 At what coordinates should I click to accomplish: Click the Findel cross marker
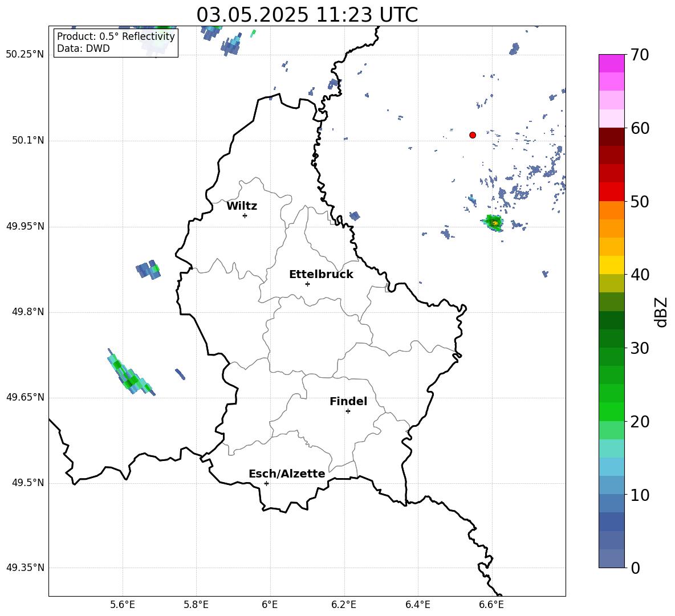click(348, 411)
